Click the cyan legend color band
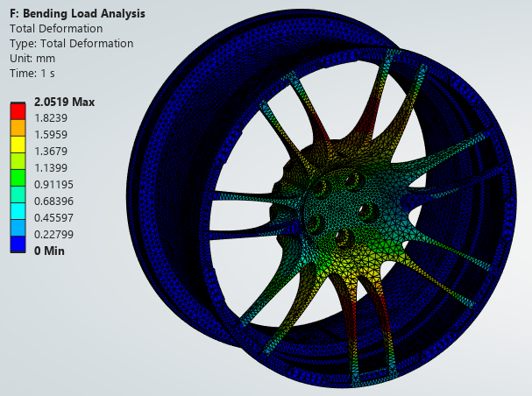The height and width of the screenshot is (396, 532). tap(18, 211)
